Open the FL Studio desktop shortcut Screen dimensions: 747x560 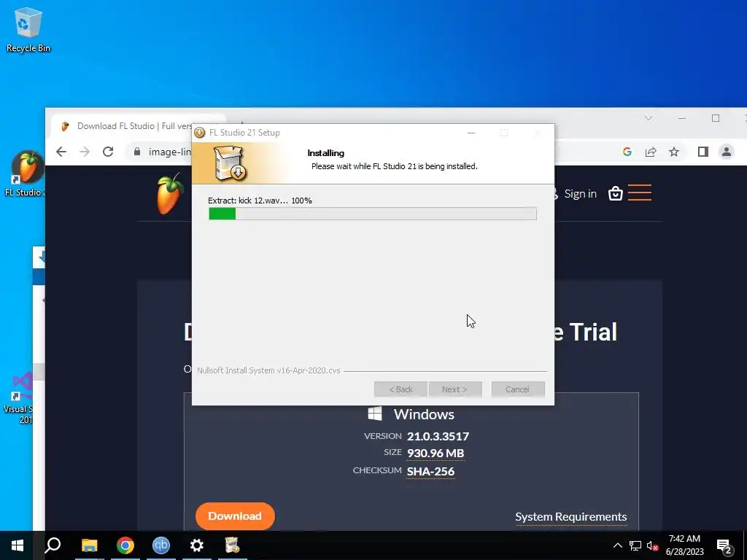coord(26,174)
